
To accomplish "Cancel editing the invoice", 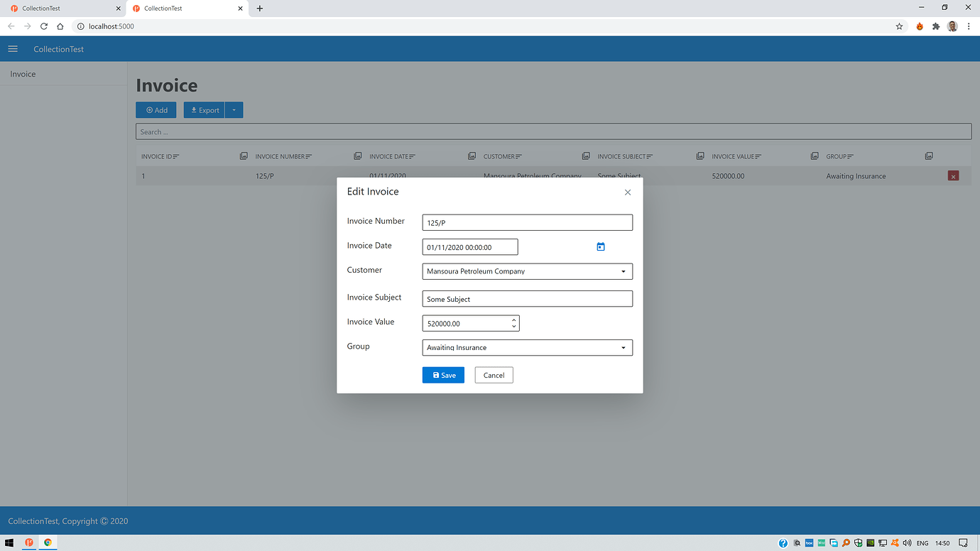I will point(494,375).
